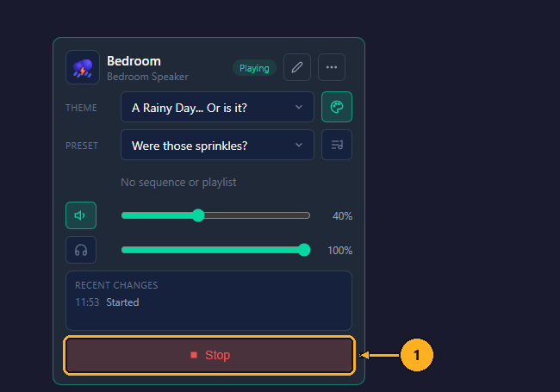Open the three-dots more options menu
This screenshot has height=392, width=560.
click(332, 67)
